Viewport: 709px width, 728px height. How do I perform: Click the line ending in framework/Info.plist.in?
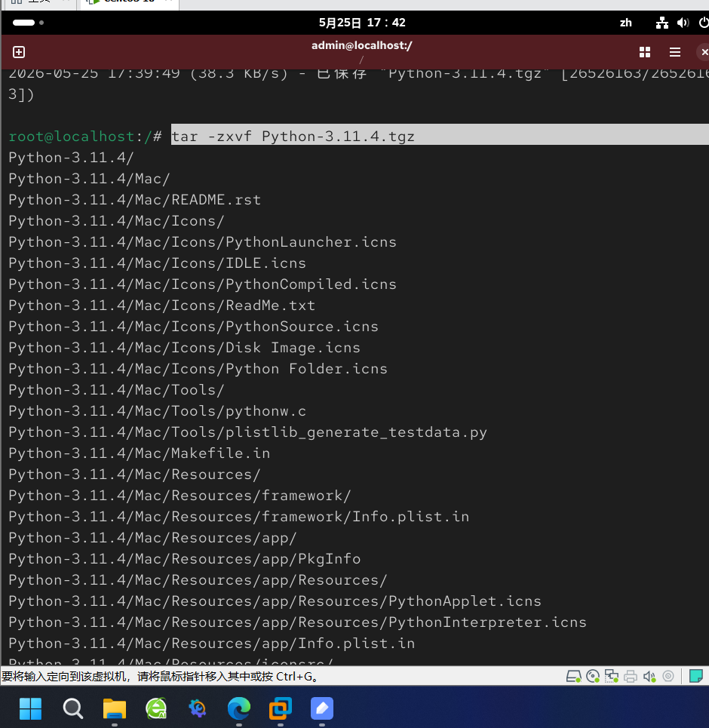point(238,517)
